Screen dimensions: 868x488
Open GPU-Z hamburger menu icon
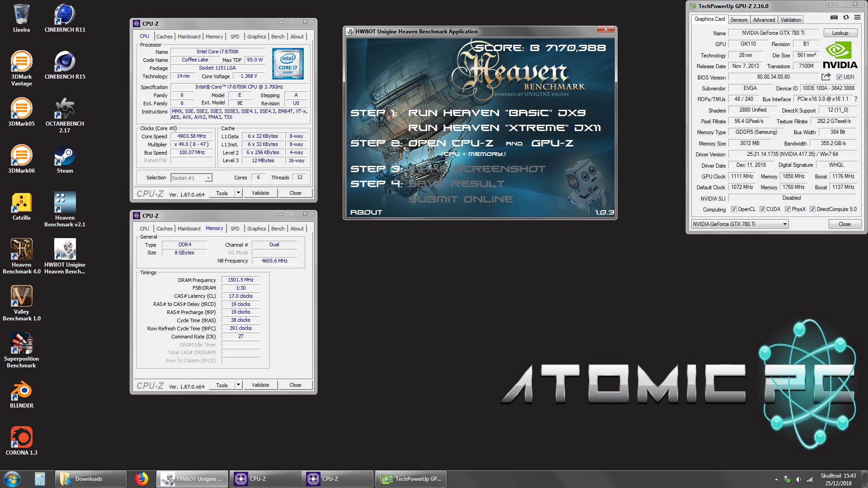[x=857, y=18]
